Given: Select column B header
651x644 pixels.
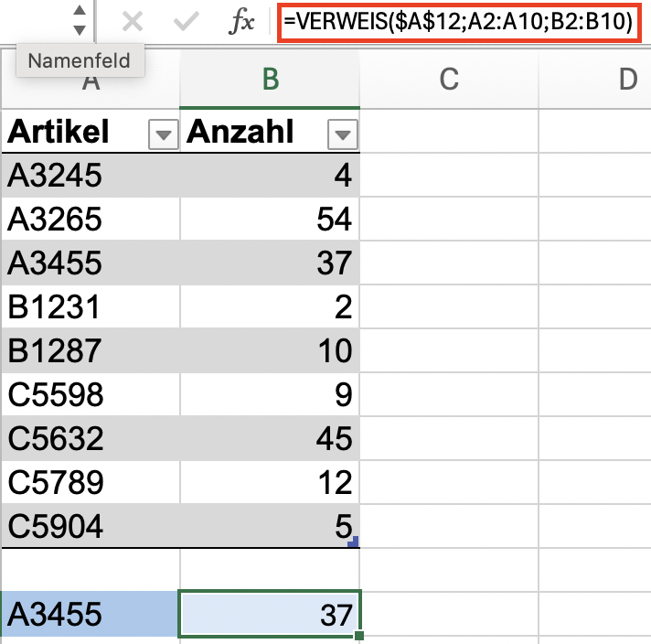Looking at the screenshot, I should pyautogui.click(x=270, y=79).
